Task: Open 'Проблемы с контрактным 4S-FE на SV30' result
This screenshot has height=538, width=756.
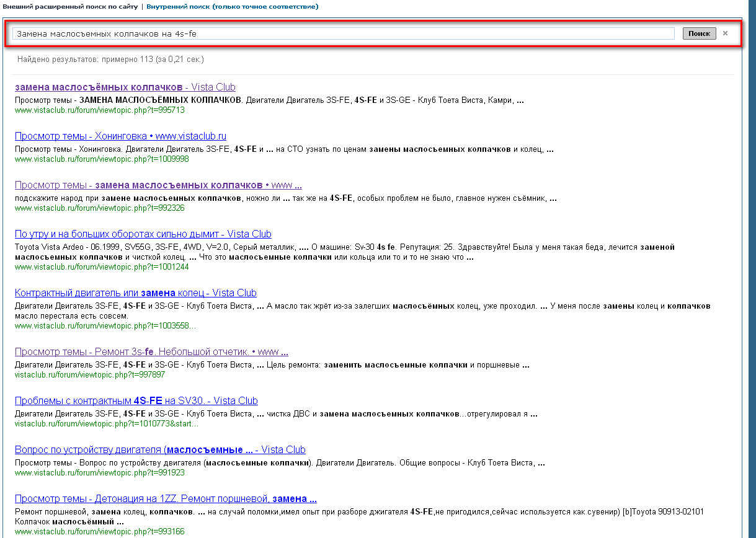Action: 136,401
